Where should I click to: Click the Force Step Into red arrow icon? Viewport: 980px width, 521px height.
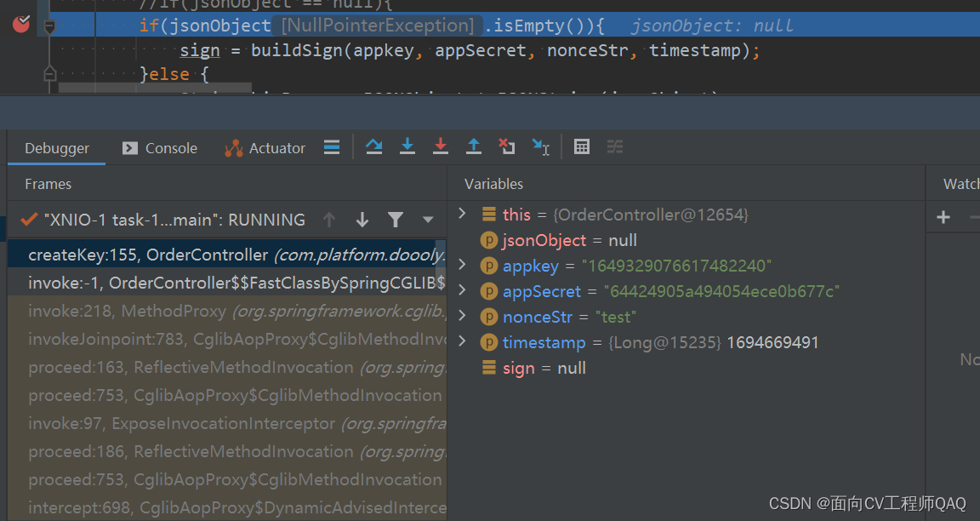pyautogui.click(x=440, y=146)
